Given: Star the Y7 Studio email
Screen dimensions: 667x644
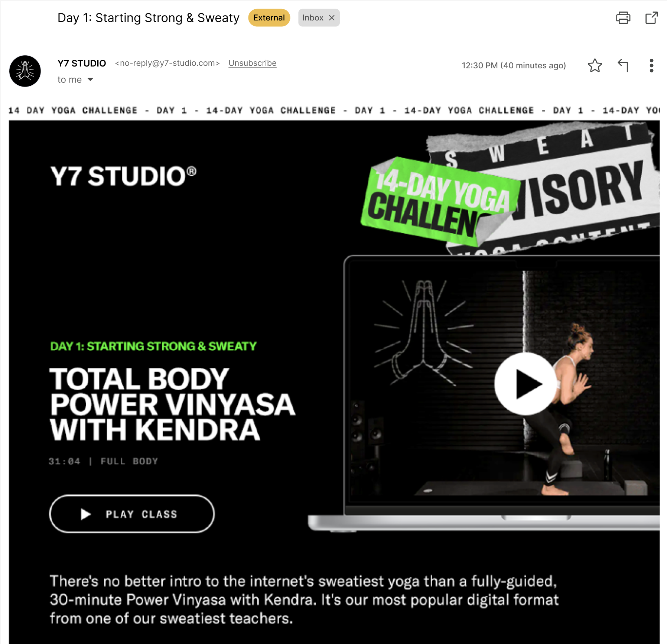Looking at the screenshot, I should [595, 65].
